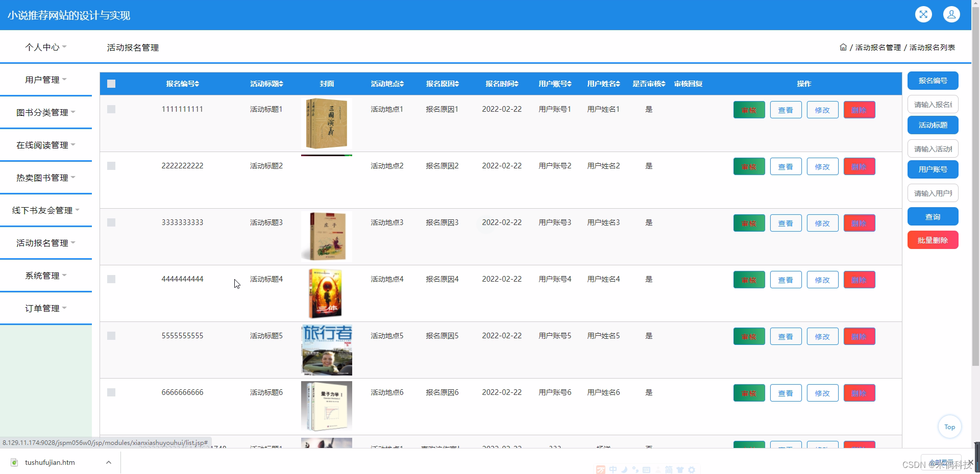Sort by 活动地点 column sort arrows
The image size is (980, 474).
pos(402,84)
